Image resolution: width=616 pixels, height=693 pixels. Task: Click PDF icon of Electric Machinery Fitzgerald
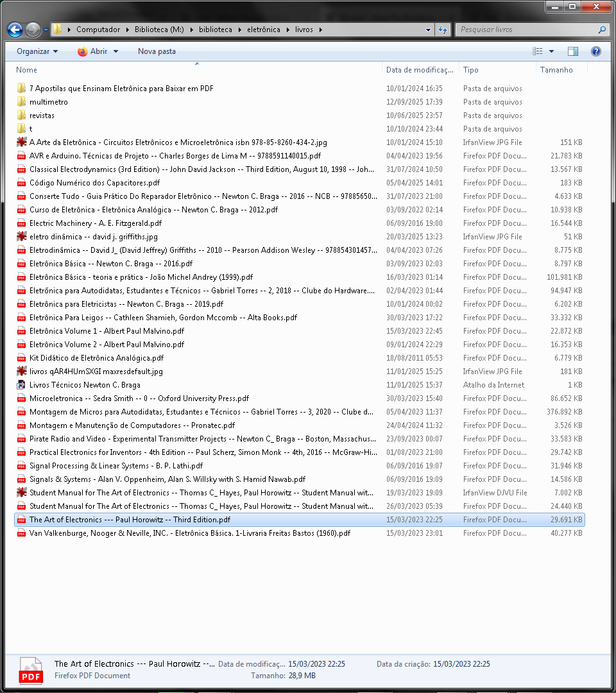click(x=21, y=223)
